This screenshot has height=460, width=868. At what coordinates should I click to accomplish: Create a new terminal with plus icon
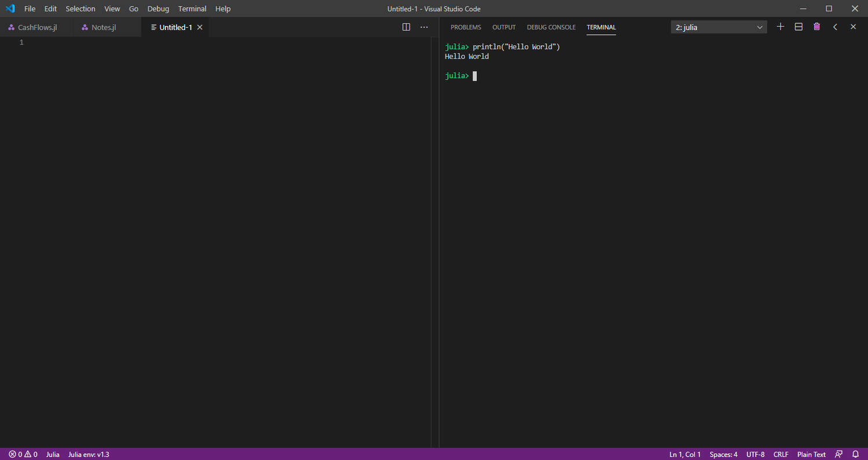[x=780, y=27]
